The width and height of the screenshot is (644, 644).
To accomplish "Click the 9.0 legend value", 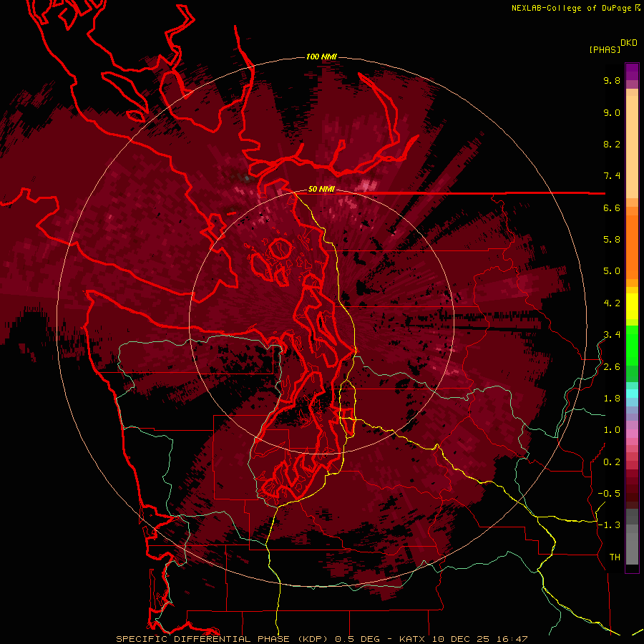I will pos(612,112).
